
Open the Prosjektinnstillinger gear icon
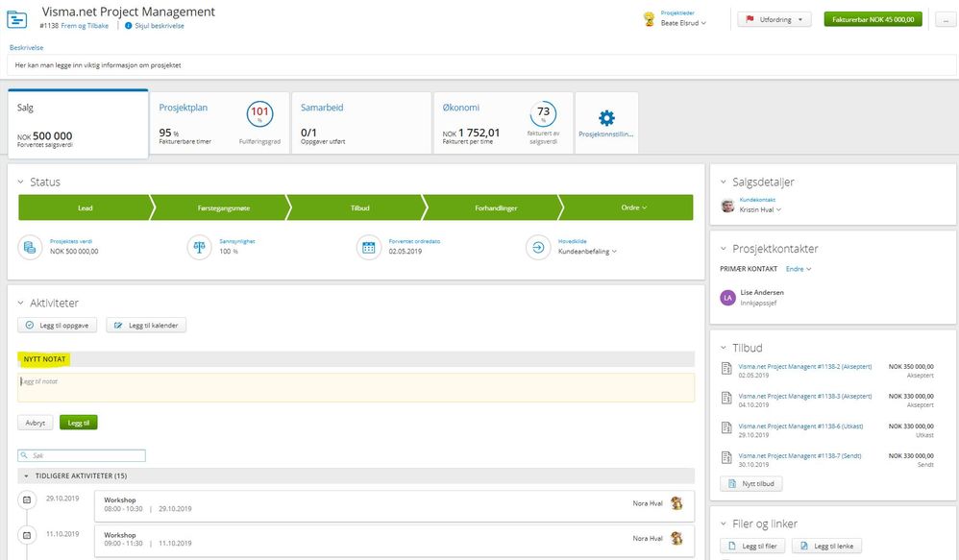click(x=606, y=117)
